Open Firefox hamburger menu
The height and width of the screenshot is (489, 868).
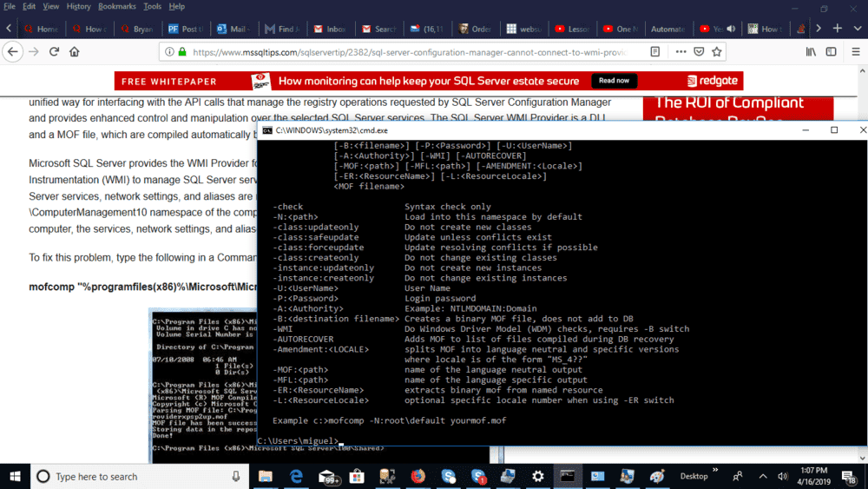click(x=854, y=52)
